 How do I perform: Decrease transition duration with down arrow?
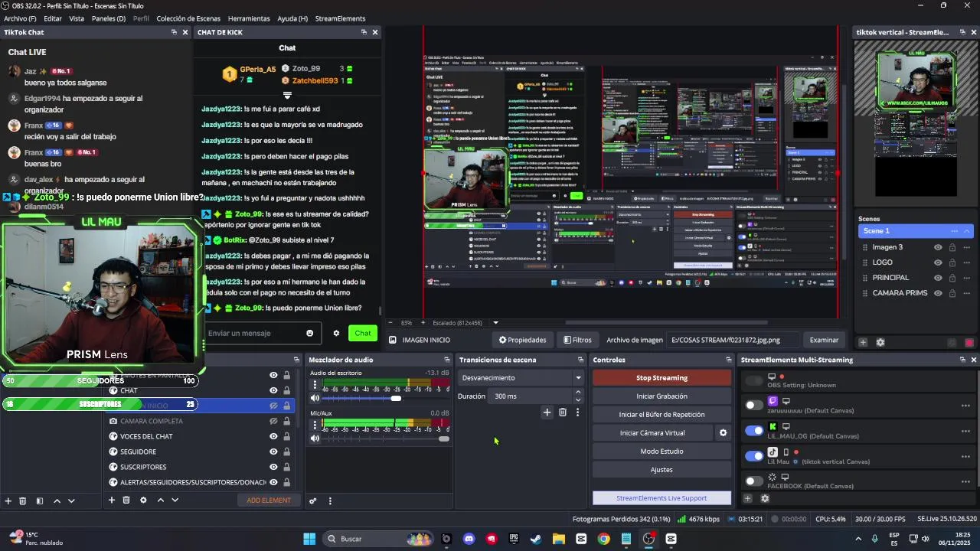(578, 399)
